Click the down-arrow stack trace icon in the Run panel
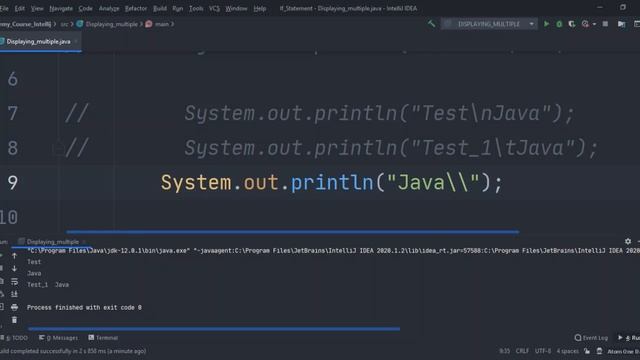 point(14,268)
